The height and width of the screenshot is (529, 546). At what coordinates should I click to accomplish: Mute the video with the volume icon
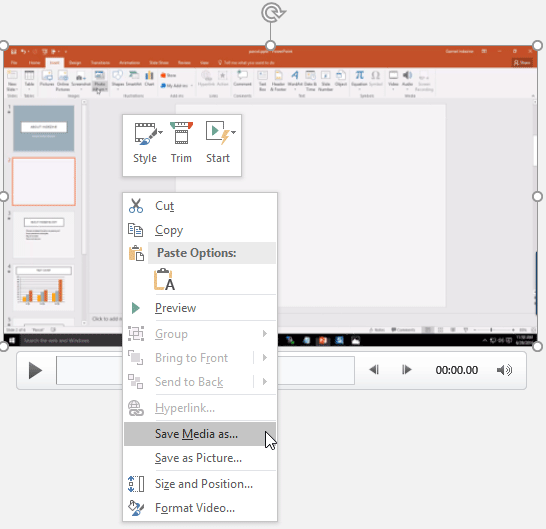point(504,370)
